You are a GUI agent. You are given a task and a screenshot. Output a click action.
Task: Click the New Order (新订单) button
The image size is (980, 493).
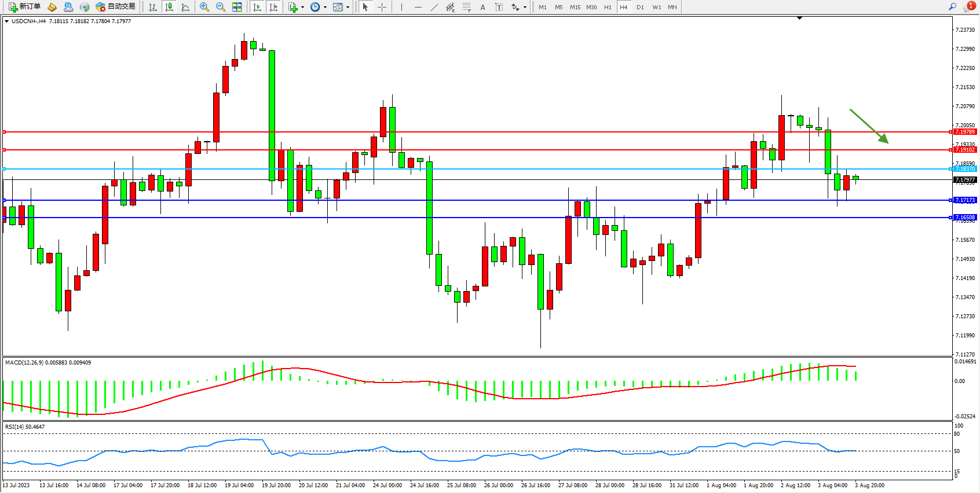pyautogui.click(x=25, y=7)
